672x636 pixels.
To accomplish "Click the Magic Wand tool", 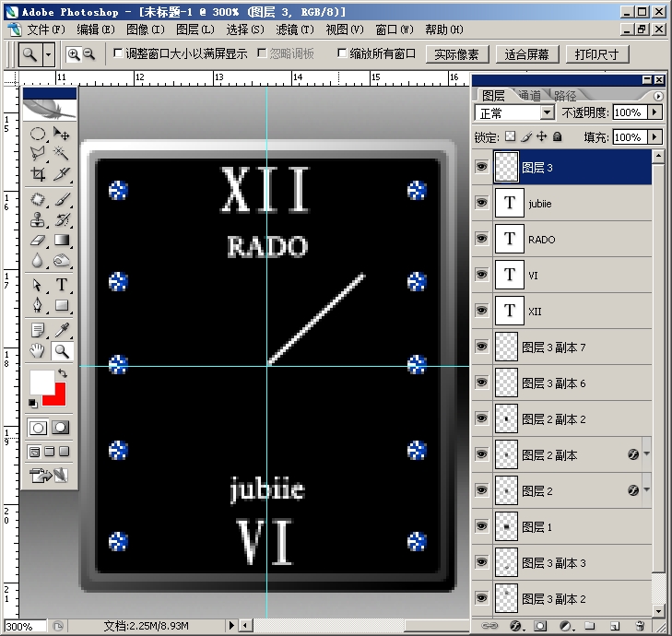I will 62,153.
